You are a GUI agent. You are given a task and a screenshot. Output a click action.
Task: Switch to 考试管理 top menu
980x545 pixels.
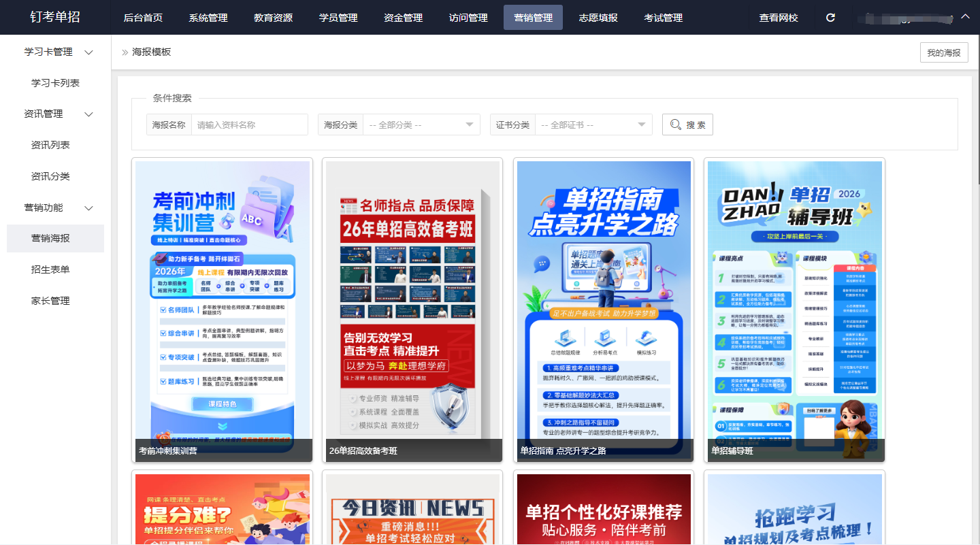point(663,18)
